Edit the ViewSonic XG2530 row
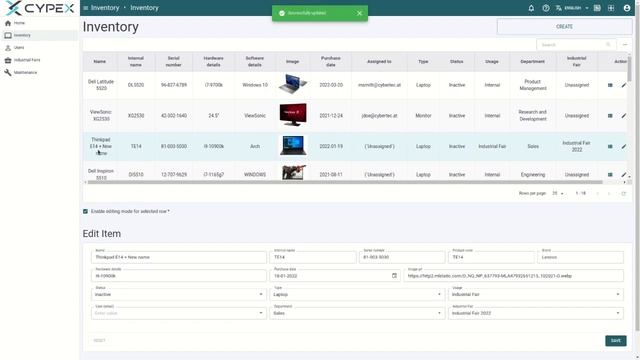This screenshot has width=640, height=360. click(624, 116)
